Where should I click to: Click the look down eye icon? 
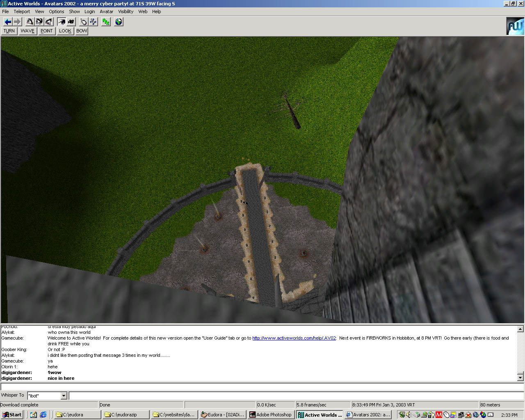point(48,22)
